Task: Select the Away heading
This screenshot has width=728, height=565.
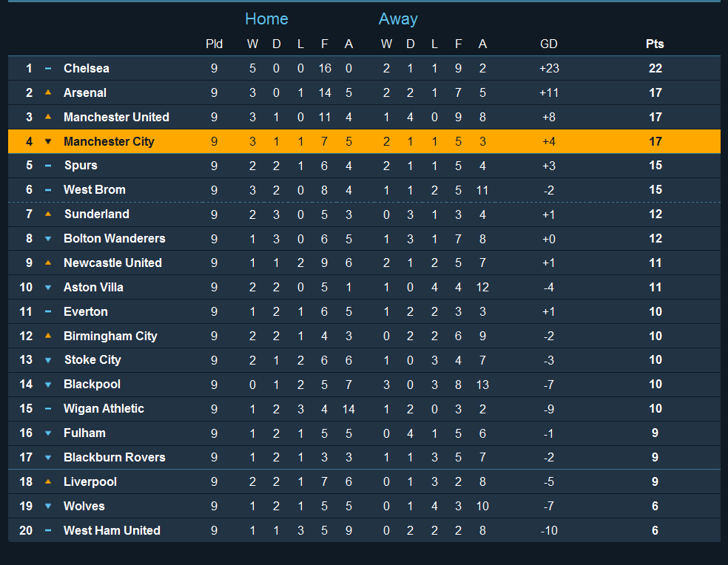Action: coord(398,19)
